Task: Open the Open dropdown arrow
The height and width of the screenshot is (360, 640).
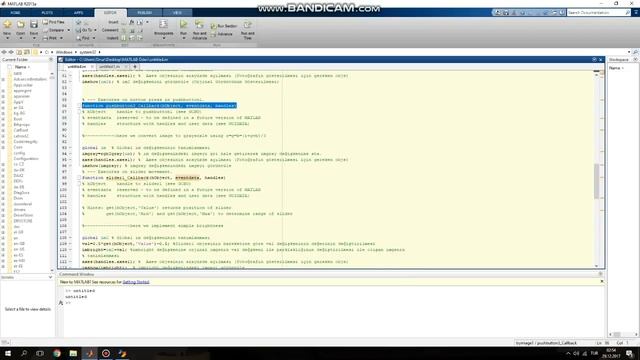Action: (20, 38)
